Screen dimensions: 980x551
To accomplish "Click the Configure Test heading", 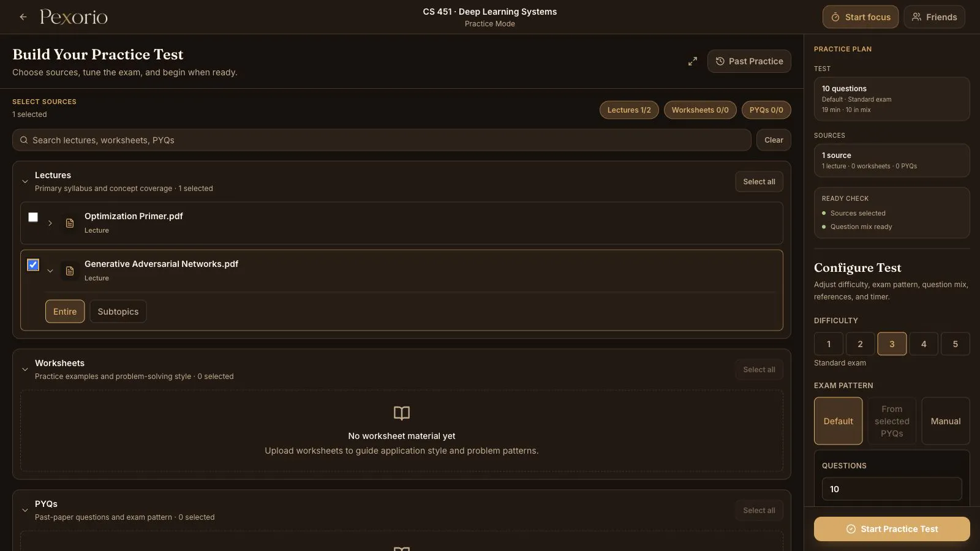I will pos(858,268).
